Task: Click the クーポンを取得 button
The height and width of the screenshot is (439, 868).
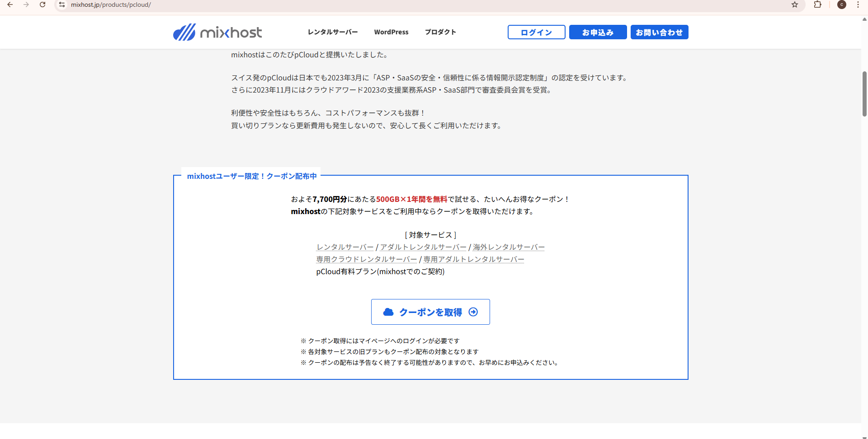Action: click(430, 312)
